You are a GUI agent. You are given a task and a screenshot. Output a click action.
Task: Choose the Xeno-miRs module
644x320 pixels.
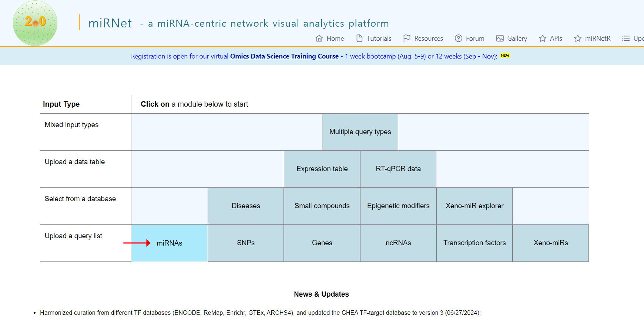(x=551, y=243)
